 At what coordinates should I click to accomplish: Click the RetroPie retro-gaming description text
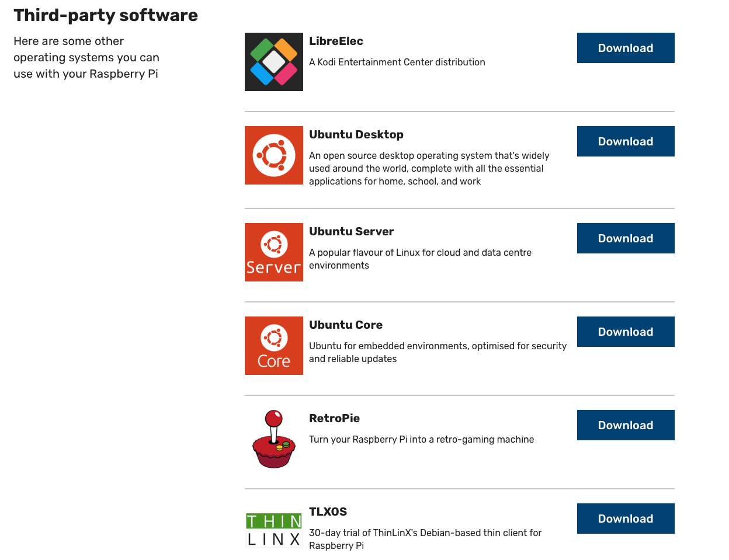(x=421, y=440)
